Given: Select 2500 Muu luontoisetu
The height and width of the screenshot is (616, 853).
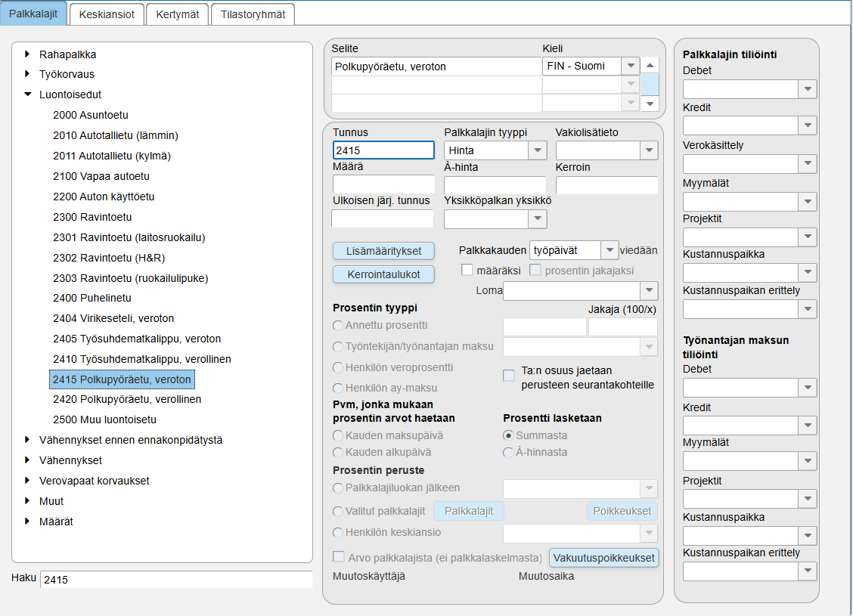Looking at the screenshot, I should [104, 419].
